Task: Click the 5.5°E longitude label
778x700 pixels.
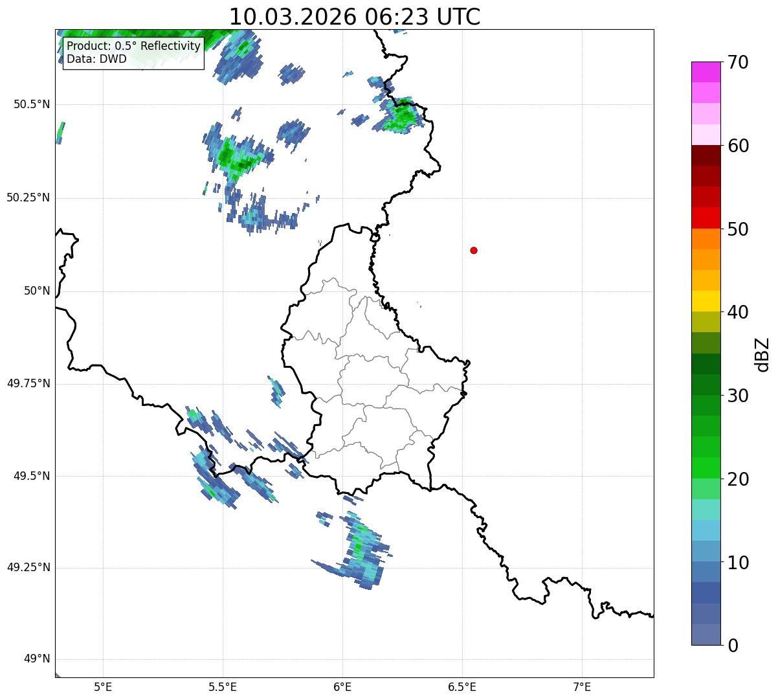Action: (223, 687)
